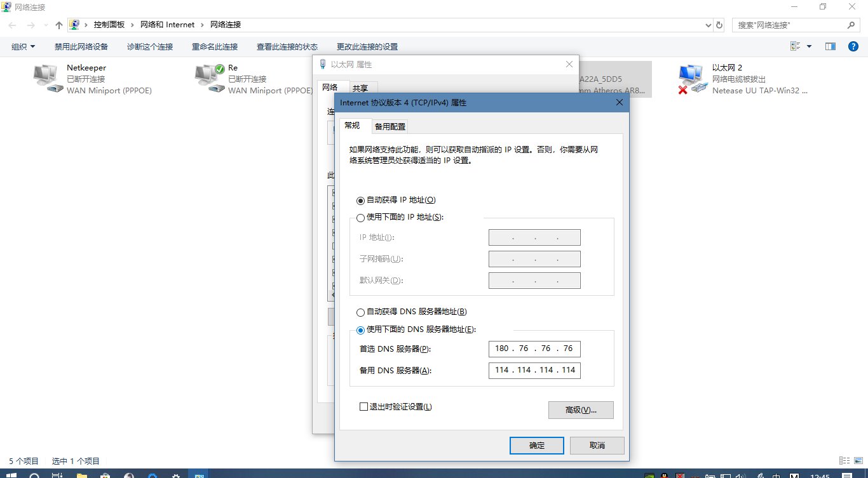Click the 备用 DNS 服务器 input field
This screenshot has height=478, width=868.
click(534, 370)
